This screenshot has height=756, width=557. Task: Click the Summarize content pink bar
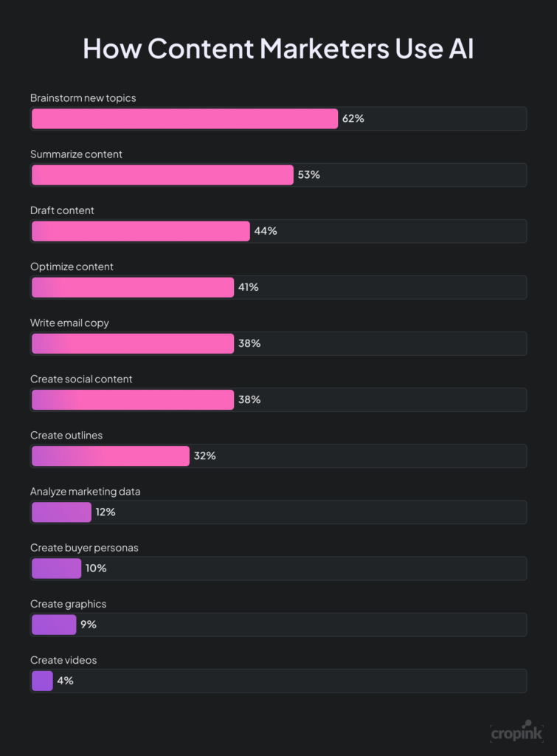coord(162,175)
